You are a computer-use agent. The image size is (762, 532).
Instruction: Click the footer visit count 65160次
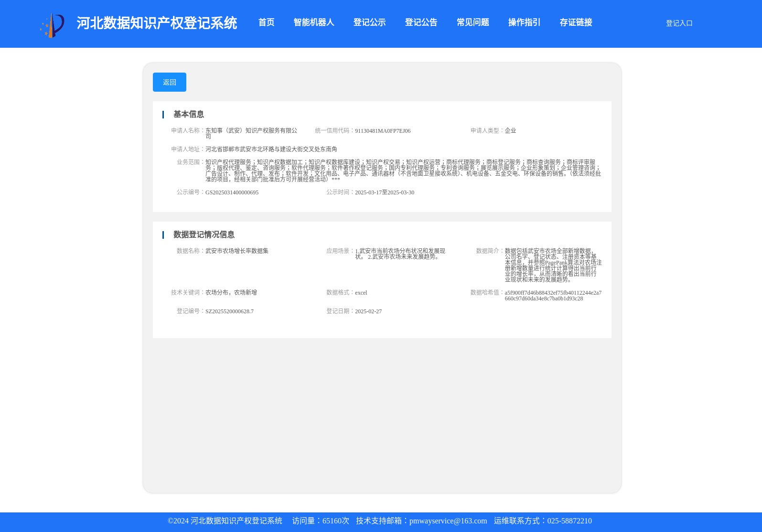[x=336, y=521]
